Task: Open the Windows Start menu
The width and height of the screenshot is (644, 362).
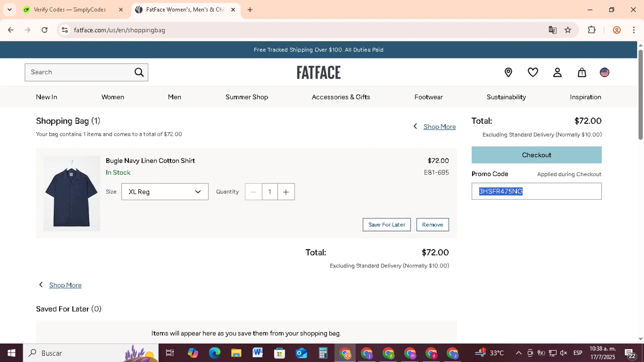Action: point(11,353)
